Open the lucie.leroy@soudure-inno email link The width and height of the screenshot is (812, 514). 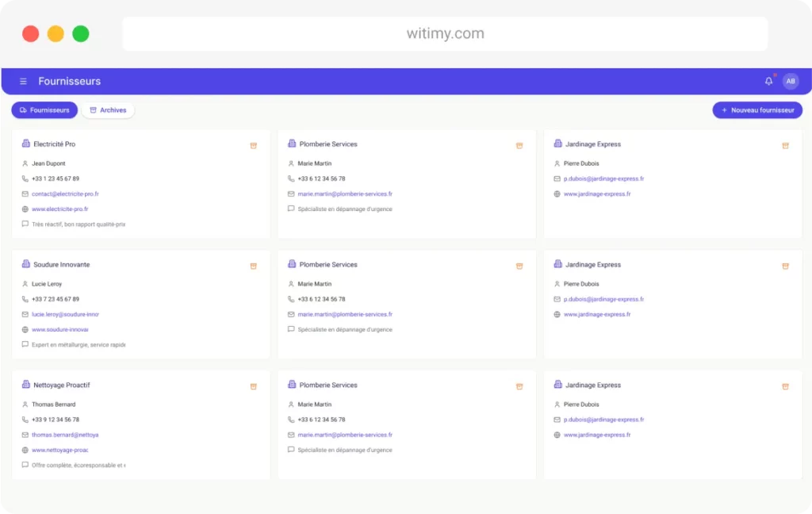click(x=65, y=314)
